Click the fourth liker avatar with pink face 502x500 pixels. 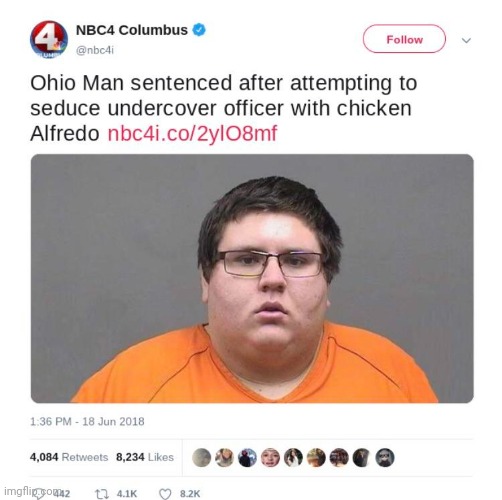(270, 457)
